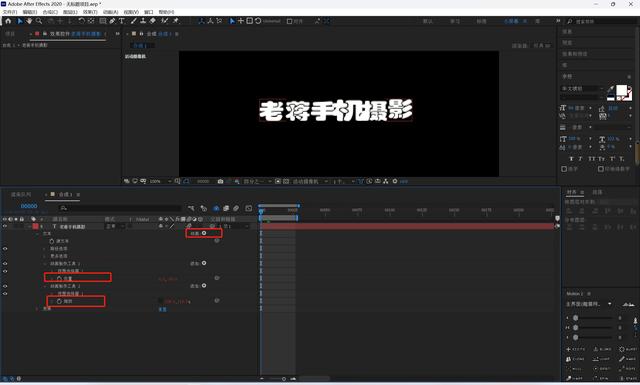
Task: Toggle stopwatch for 源文本 property
Action: (51, 241)
